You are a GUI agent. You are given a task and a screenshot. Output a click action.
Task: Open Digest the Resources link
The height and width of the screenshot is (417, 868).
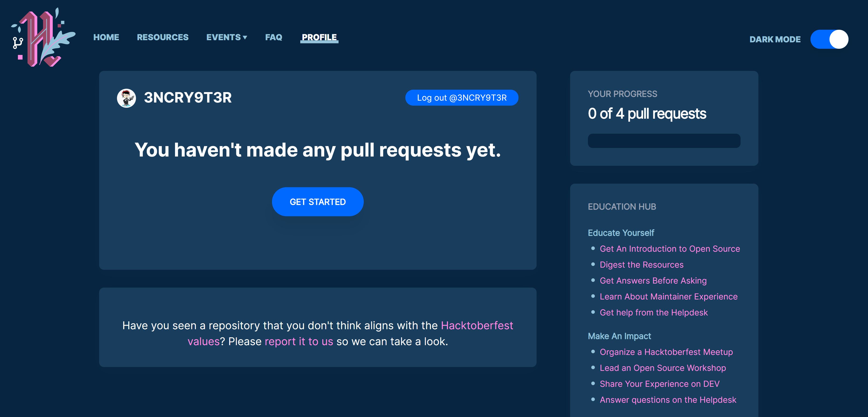[641, 265]
